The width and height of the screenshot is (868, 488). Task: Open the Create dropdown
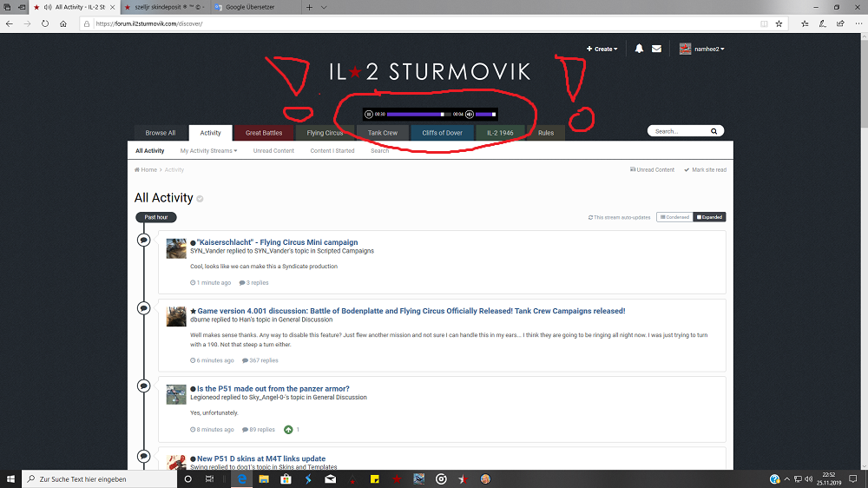(602, 49)
